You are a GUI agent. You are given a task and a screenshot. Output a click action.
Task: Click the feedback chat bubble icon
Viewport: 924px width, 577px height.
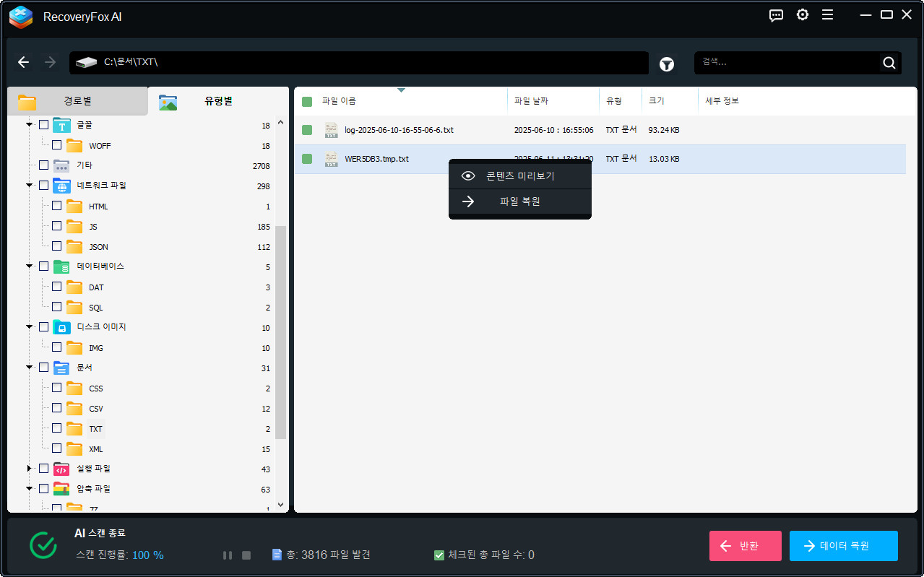(x=777, y=15)
